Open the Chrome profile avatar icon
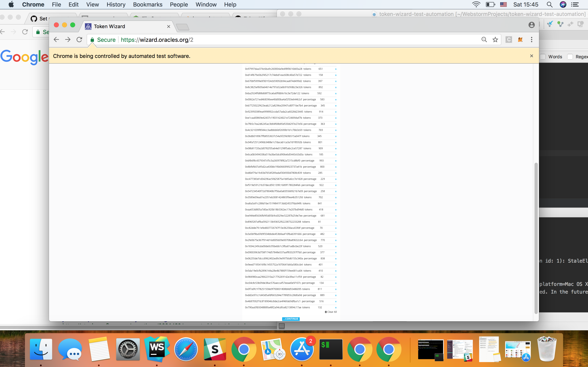 coord(531,25)
